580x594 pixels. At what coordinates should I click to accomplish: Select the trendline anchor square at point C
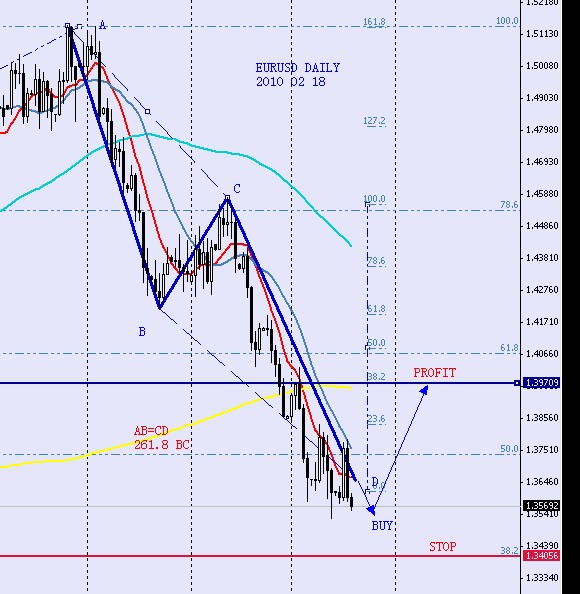[227, 197]
